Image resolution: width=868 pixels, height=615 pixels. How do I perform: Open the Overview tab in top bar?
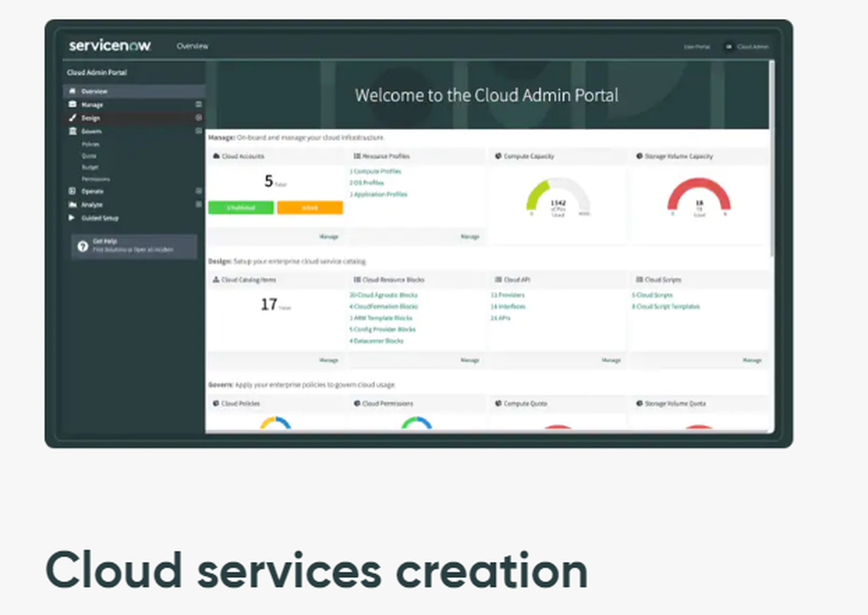192,46
